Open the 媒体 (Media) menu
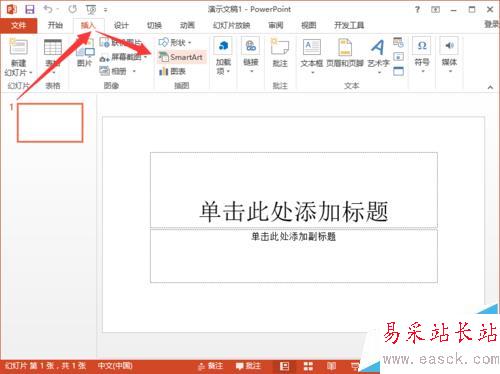The image size is (500, 374). coord(449,54)
